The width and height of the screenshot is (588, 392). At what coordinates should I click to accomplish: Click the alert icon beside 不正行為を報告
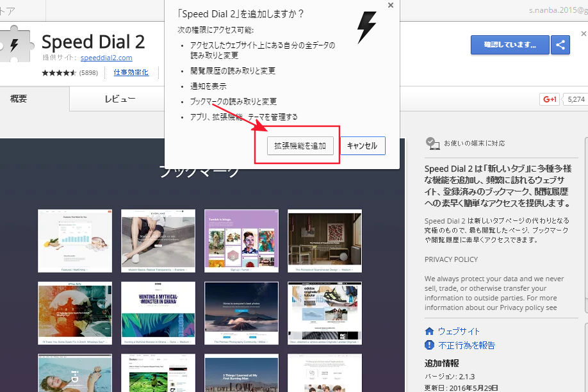(x=429, y=345)
